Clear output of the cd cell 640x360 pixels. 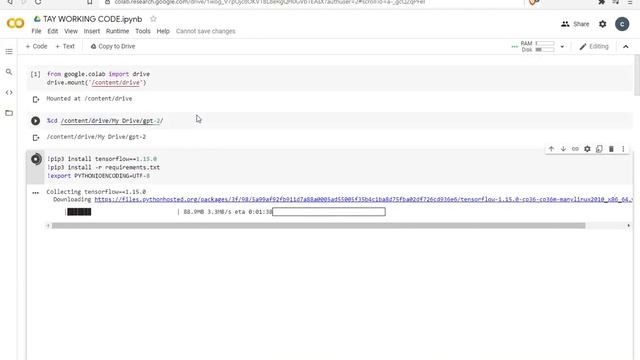click(36, 138)
